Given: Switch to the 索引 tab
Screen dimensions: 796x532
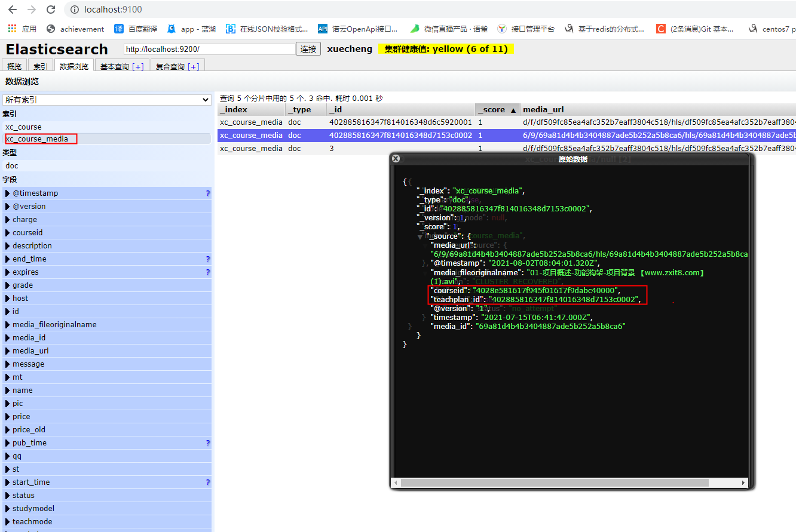Looking at the screenshot, I should (40, 66).
